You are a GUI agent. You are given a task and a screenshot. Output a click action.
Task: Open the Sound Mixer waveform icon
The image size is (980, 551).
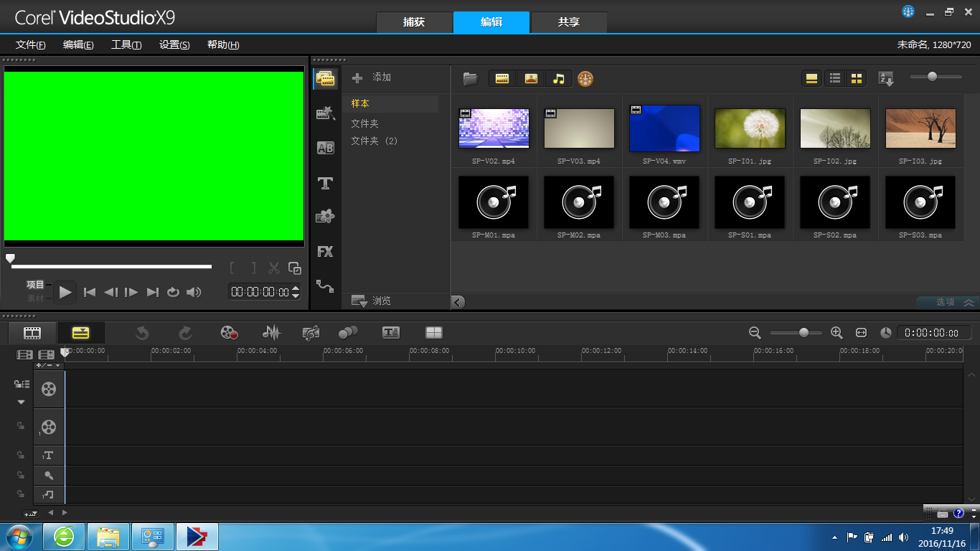tap(271, 332)
